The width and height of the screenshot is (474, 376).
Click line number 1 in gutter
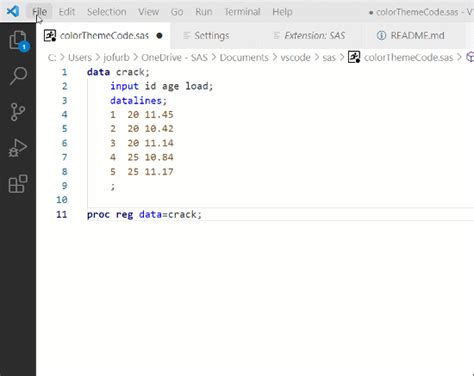point(64,72)
